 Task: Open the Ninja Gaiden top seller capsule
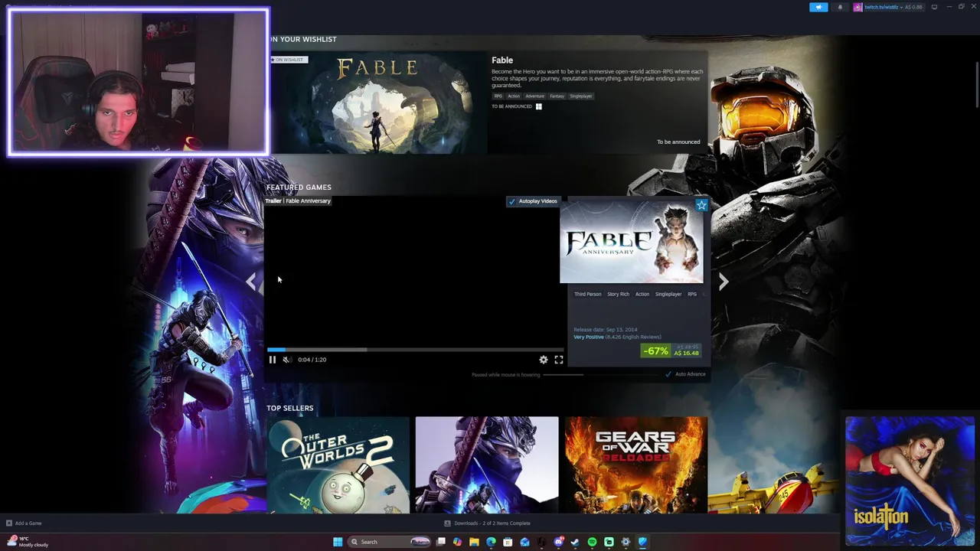(487, 465)
